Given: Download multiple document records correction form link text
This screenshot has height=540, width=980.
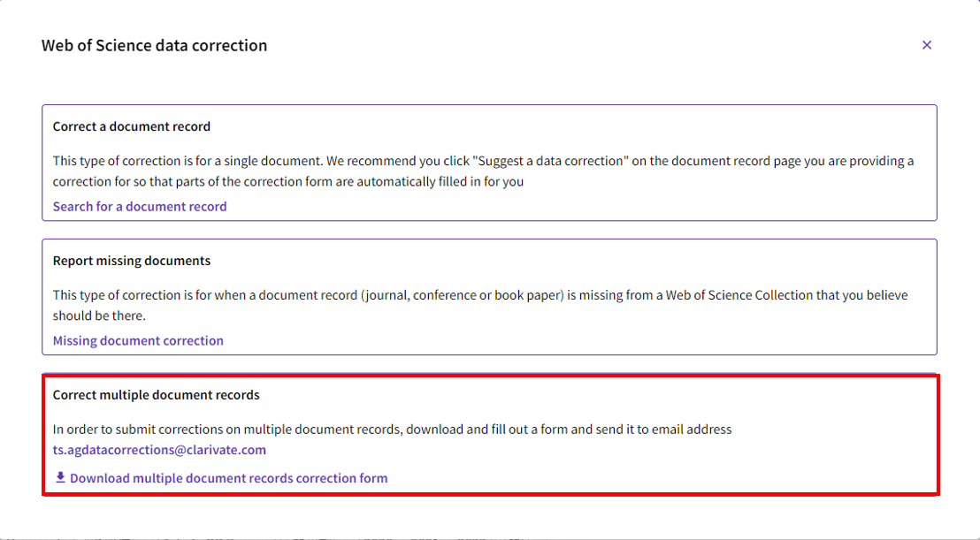Looking at the screenshot, I should click(228, 478).
